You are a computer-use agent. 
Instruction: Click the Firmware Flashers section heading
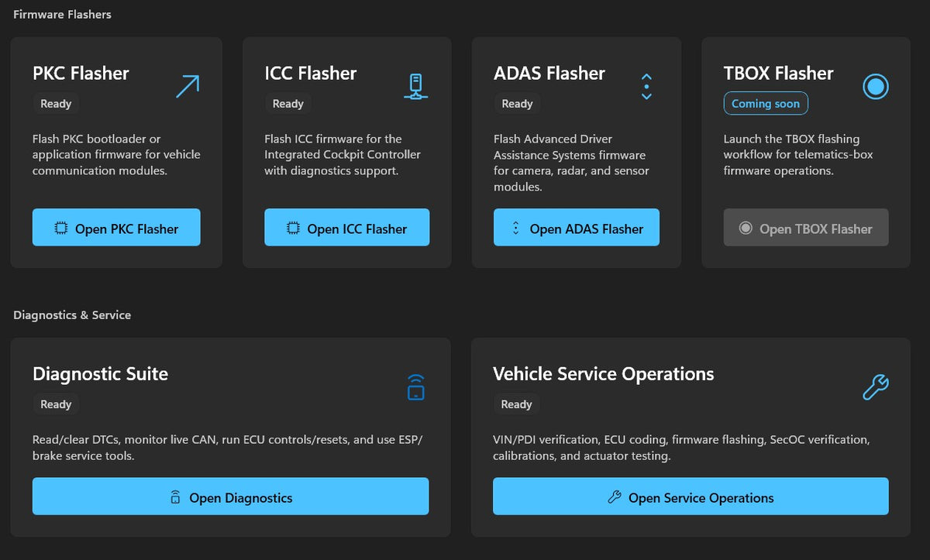coord(62,14)
